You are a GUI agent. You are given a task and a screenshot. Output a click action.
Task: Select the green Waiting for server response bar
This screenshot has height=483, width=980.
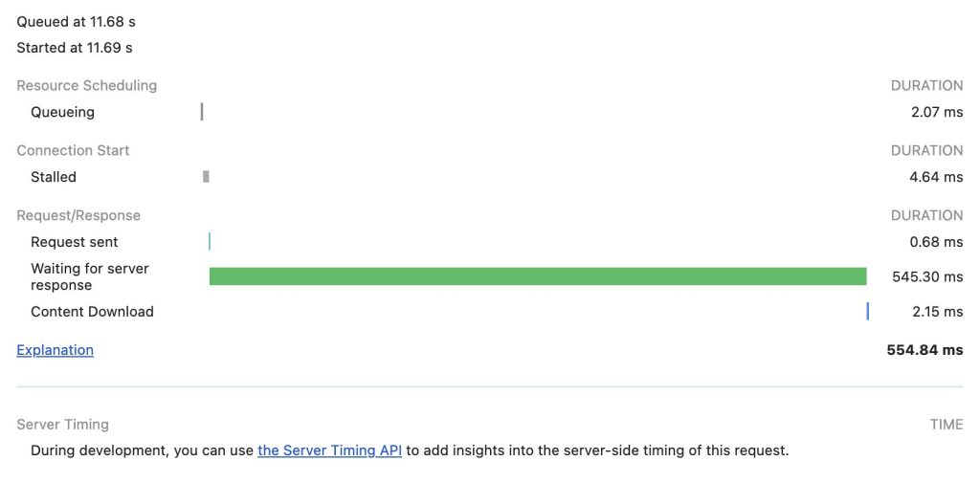(x=538, y=276)
